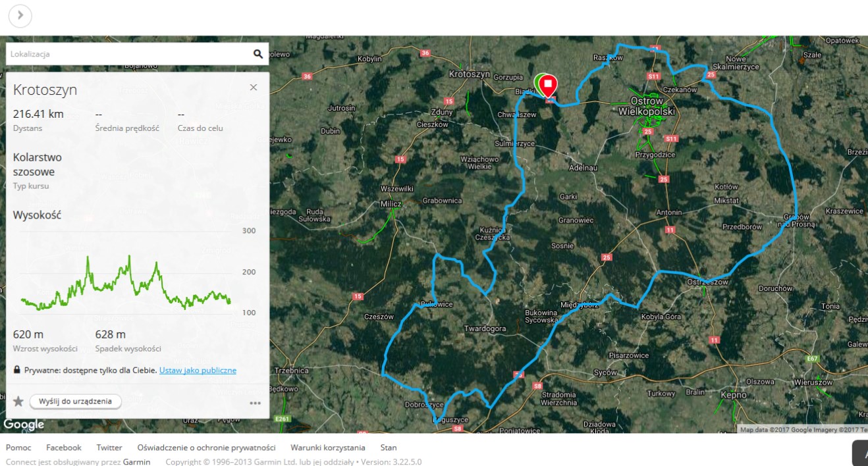Click the Ustaw jako publiczne link
Screen dimensions: 868x466
198,371
